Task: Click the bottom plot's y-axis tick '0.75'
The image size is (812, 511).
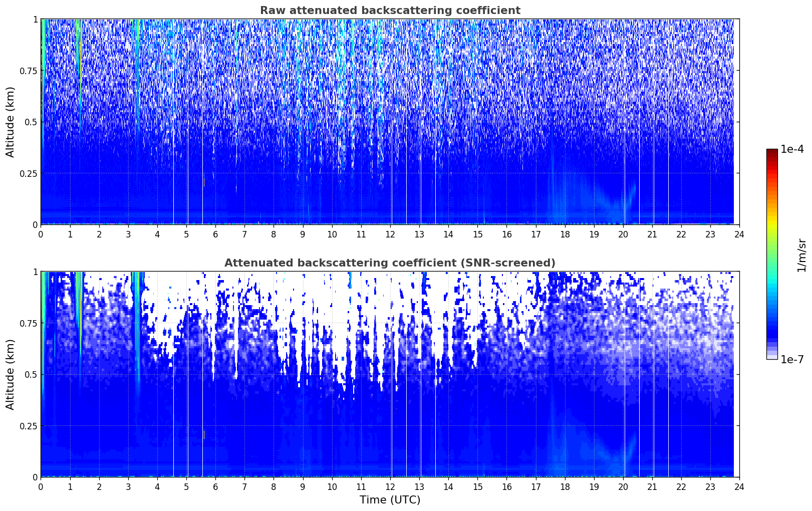Action: coord(29,323)
